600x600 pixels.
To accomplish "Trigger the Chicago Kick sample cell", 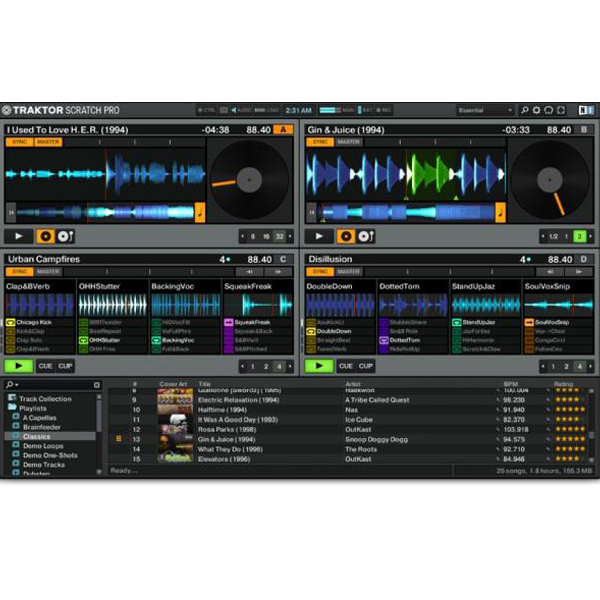I will click(x=39, y=323).
